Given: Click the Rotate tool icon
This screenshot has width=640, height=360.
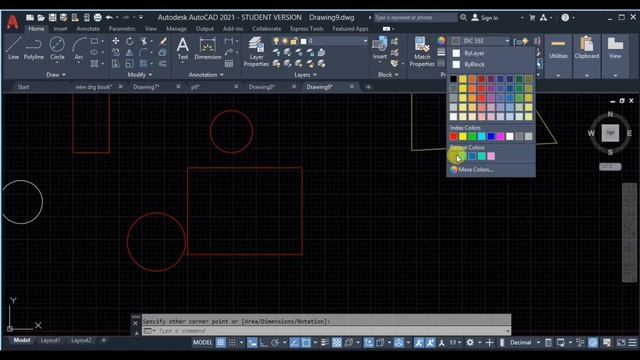Looking at the screenshot, I should [129, 41].
